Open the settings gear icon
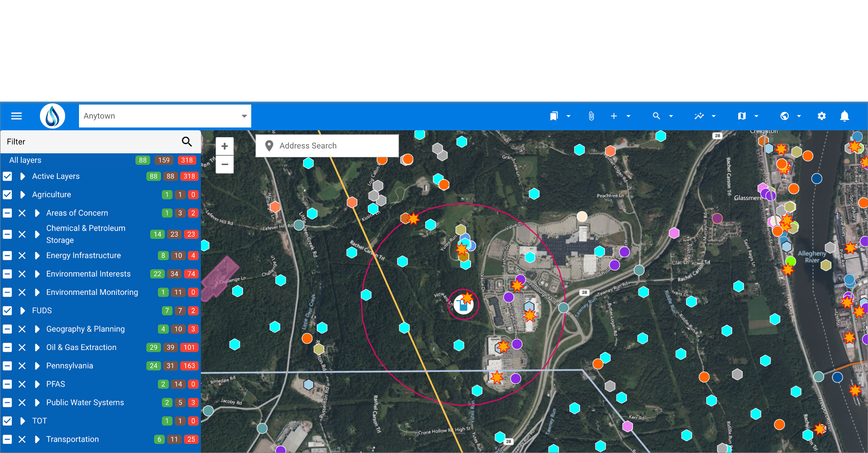This screenshot has height=453, width=868. tap(822, 116)
